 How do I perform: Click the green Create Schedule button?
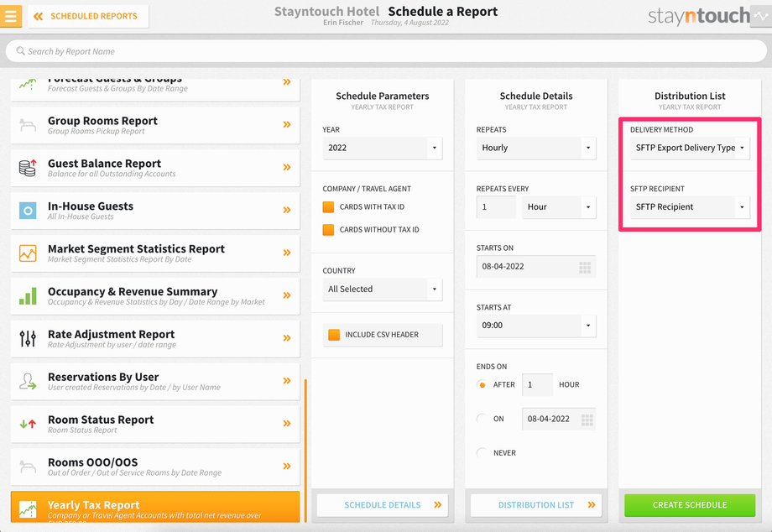tap(690, 505)
